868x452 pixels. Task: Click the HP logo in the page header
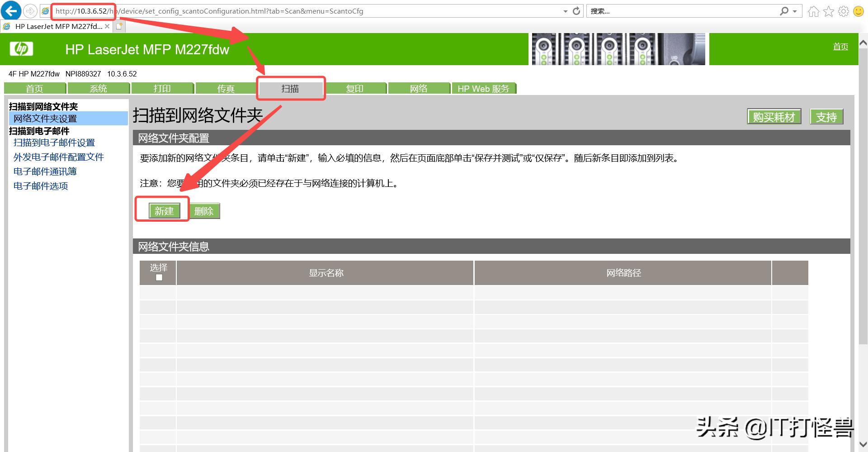point(21,49)
